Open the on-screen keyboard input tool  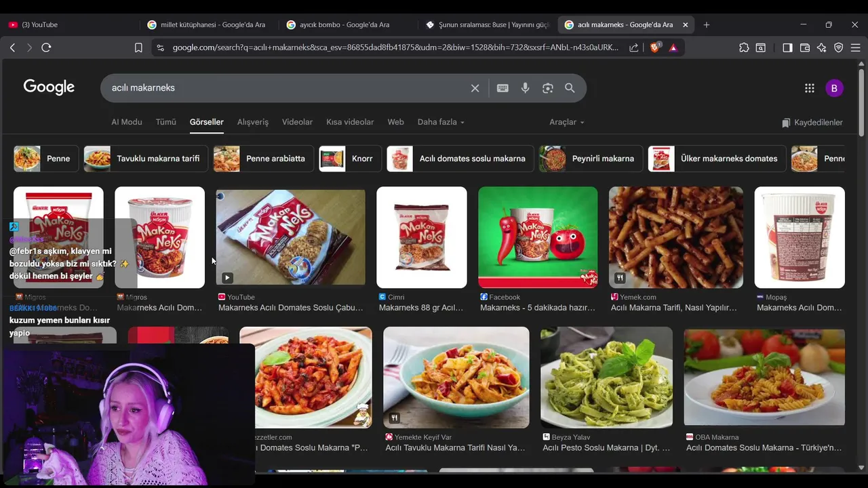coord(502,88)
